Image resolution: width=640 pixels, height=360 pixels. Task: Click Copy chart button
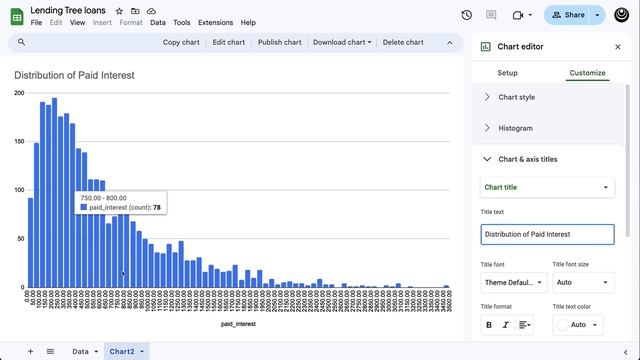coord(181,42)
